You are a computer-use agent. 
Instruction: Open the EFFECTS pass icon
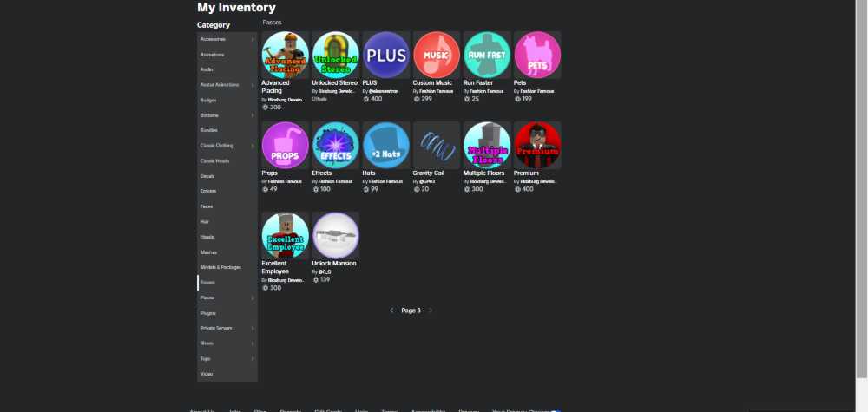coord(335,145)
